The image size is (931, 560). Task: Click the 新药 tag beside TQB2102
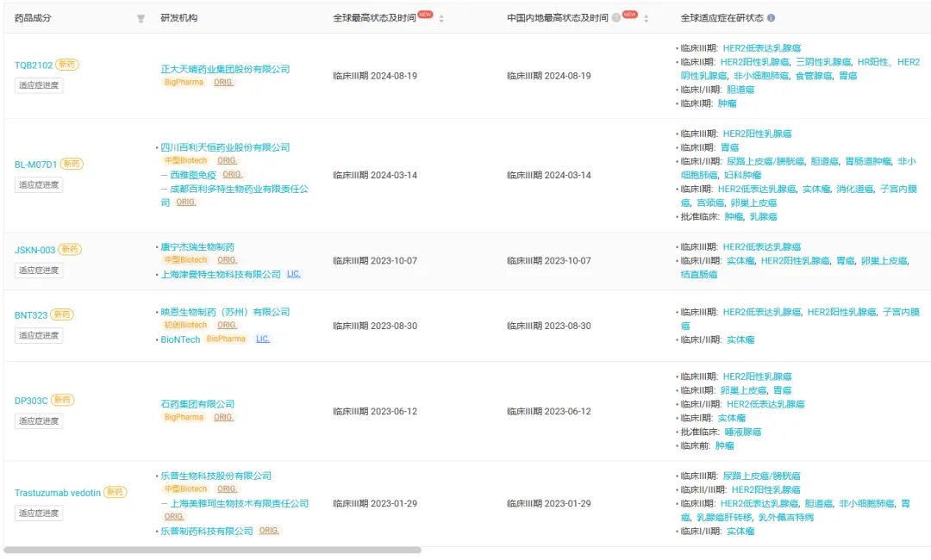[68, 65]
